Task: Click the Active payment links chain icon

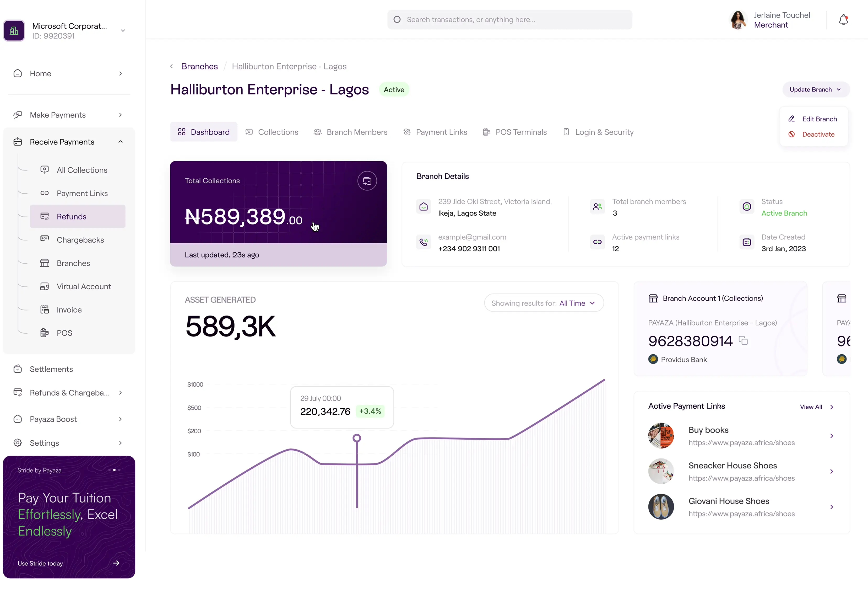Action: tap(597, 242)
